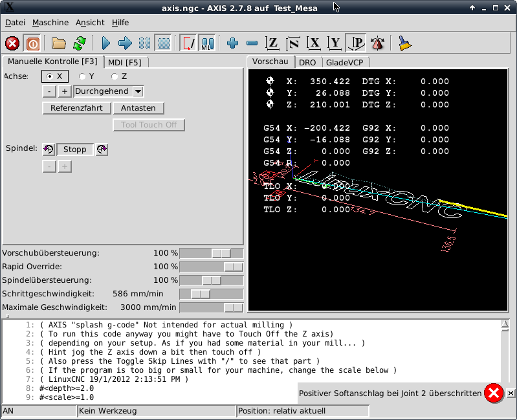Close notification with small x box
The height and width of the screenshot is (420, 517).
[x=511, y=393]
